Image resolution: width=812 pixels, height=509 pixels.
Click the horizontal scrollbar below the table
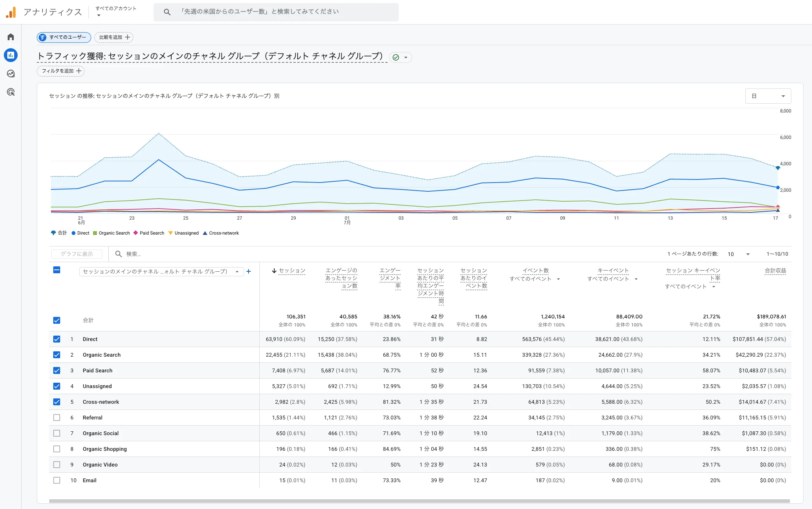[419, 501]
